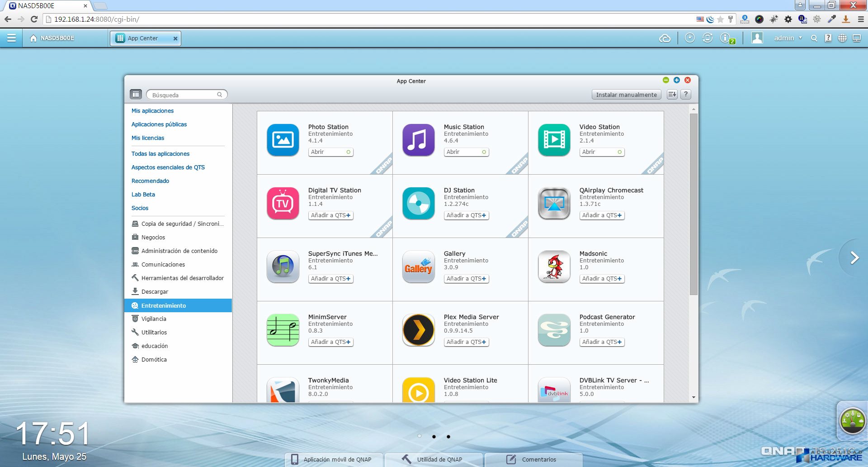Toggle the App Center sidebar panel view
868x467 pixels.
[136, 95]
